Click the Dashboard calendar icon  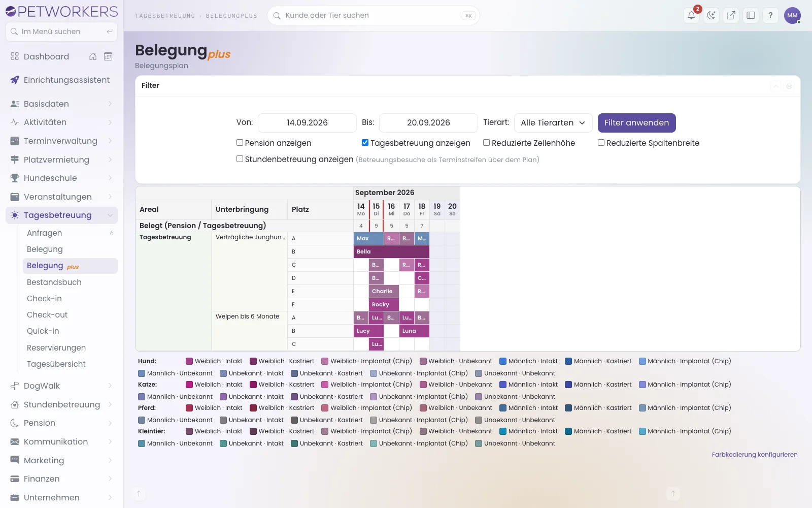coord(108,56)
